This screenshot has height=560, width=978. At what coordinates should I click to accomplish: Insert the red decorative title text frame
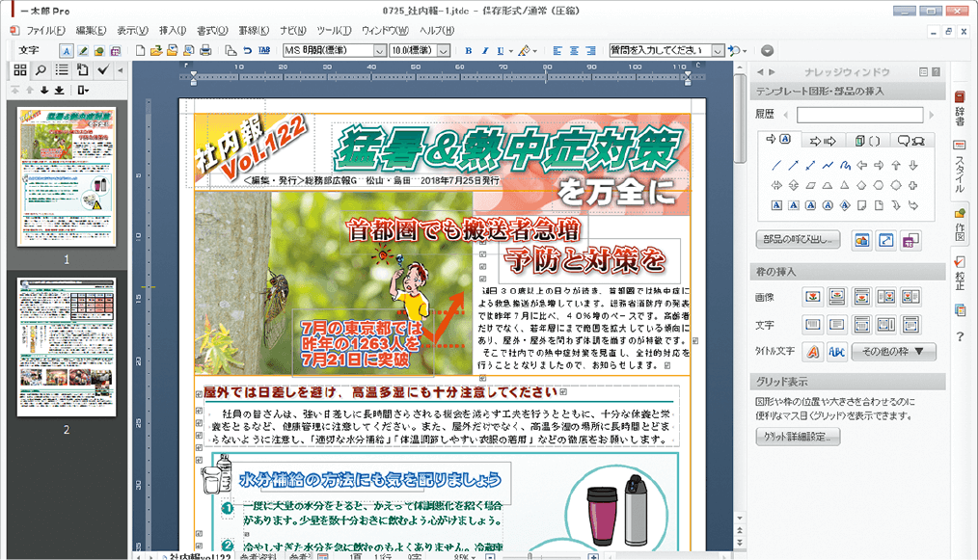(x=813, y=352)
